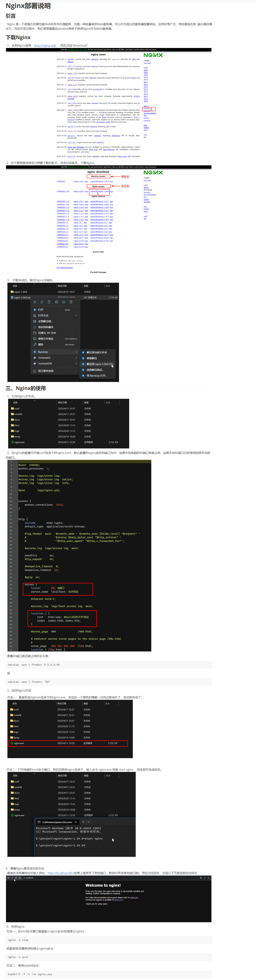The width and height of the screenshot is (256, 980).
Task: Open the http://nginx.org/ link
Action: [x=45, y=46]
